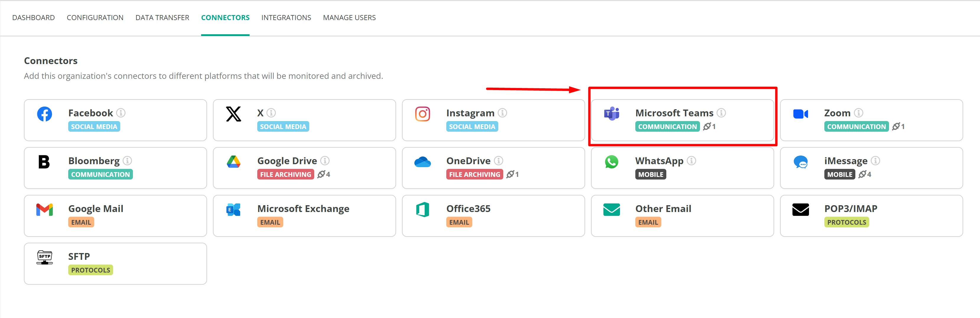Show info for the X connector
980x318 pixels.
click(271, 113)
